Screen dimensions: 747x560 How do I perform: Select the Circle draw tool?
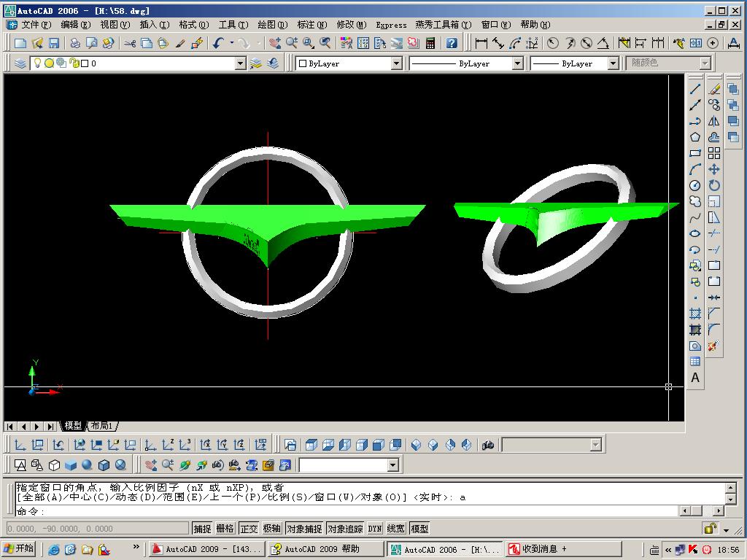(695, 186)
